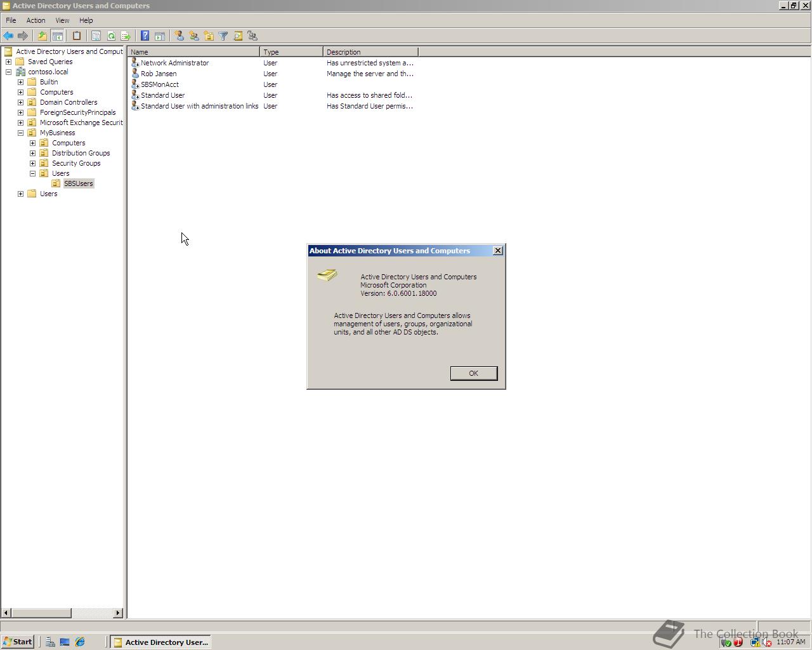Viewport: 812px width, 650px height.
Task: Click the Safely Remove Hardware tray icon
Action: 726,642
